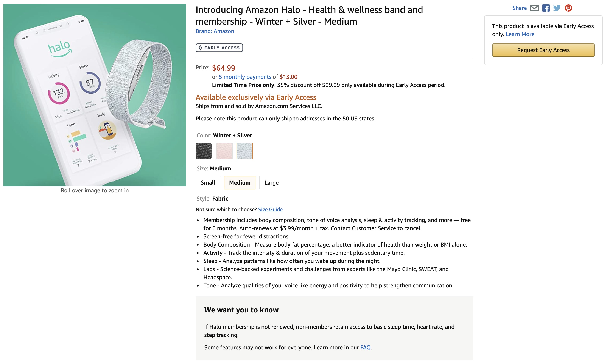This screenshot has width=607, height=364.
Task: Choose the black color swatch
Action: [204, 151]
